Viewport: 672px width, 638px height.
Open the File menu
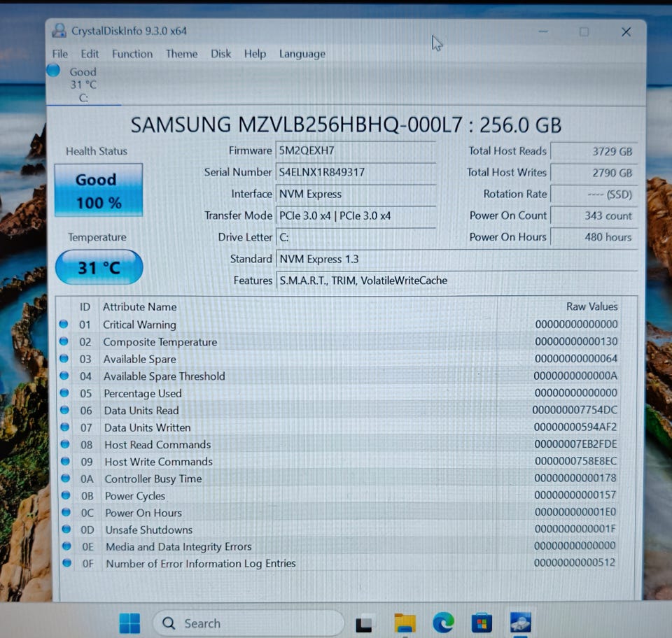(60, 54)
